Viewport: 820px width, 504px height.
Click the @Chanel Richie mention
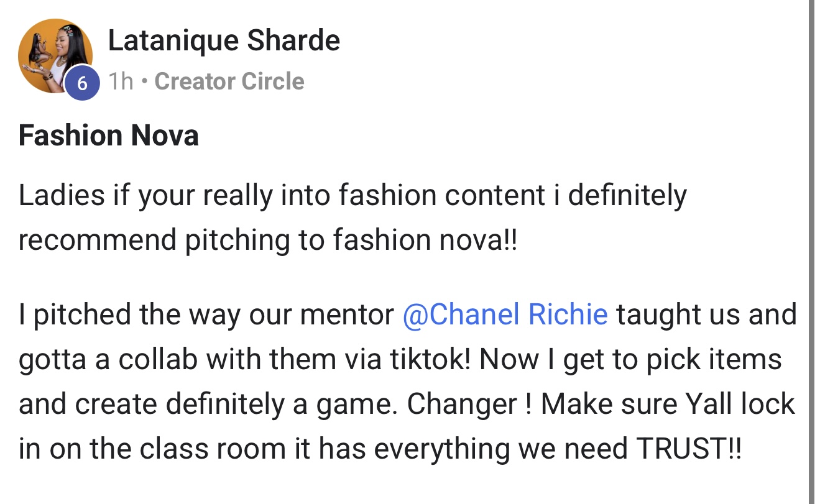pos(505,314)
